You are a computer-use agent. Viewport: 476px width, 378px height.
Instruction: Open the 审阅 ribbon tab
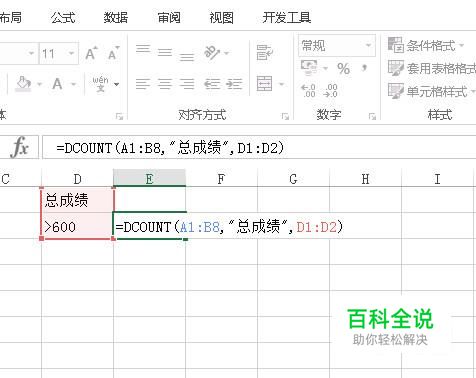pyautogui.click(x=169, y=17)
